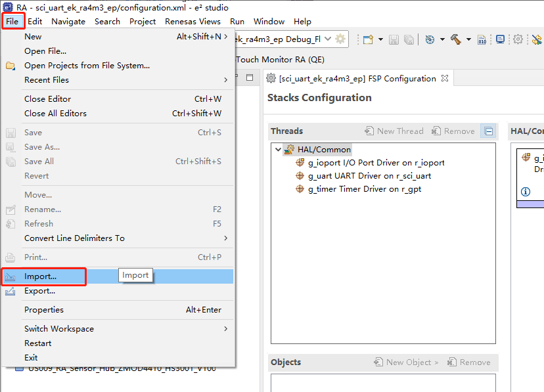
Task: Choose Exit menu entry
Action: click(118, 358)
